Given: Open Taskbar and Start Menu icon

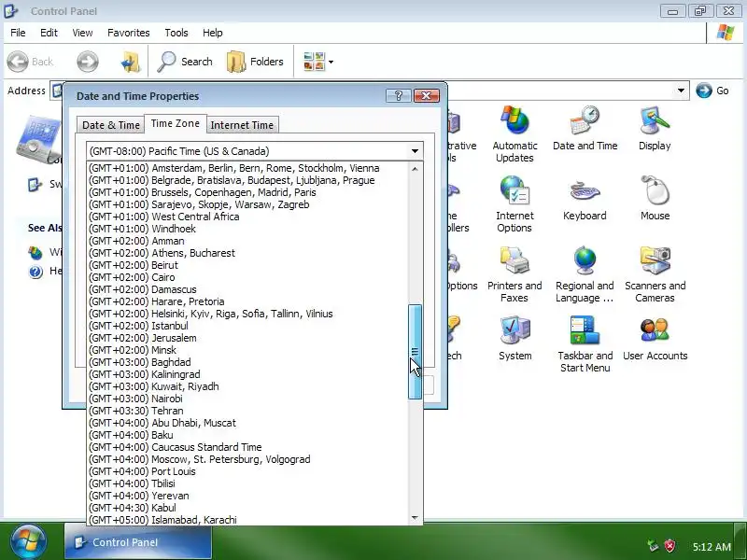Looking at the screenshot, I should click(585, 344).
